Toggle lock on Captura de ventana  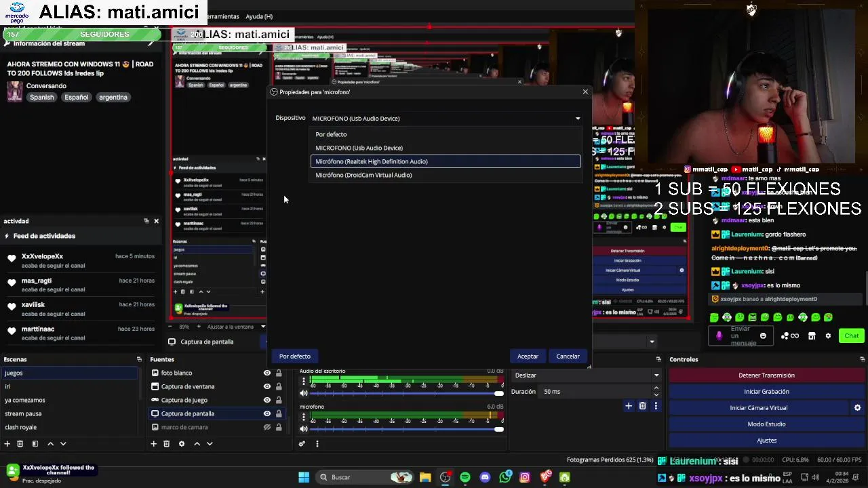[279, 386]
